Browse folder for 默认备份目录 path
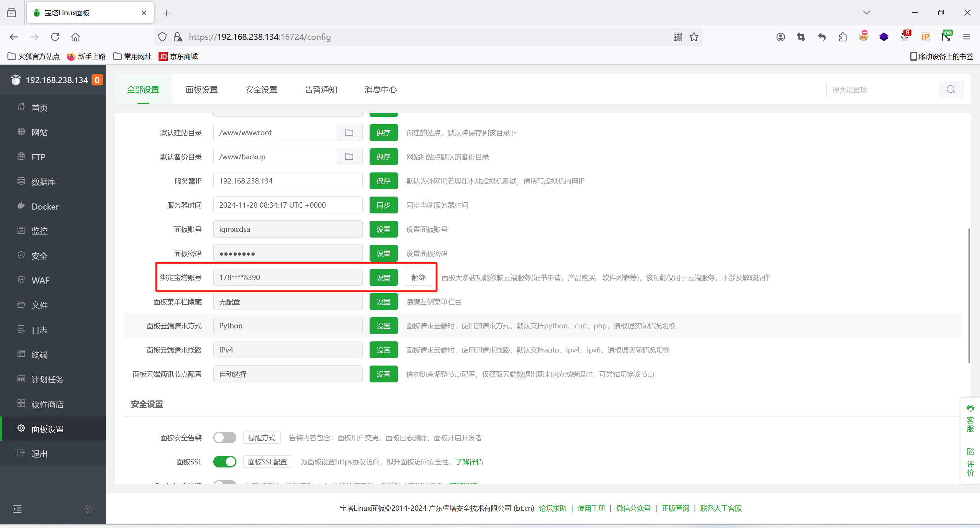The height and width of the screenshot is (528, 980). [x=349, y=157]
